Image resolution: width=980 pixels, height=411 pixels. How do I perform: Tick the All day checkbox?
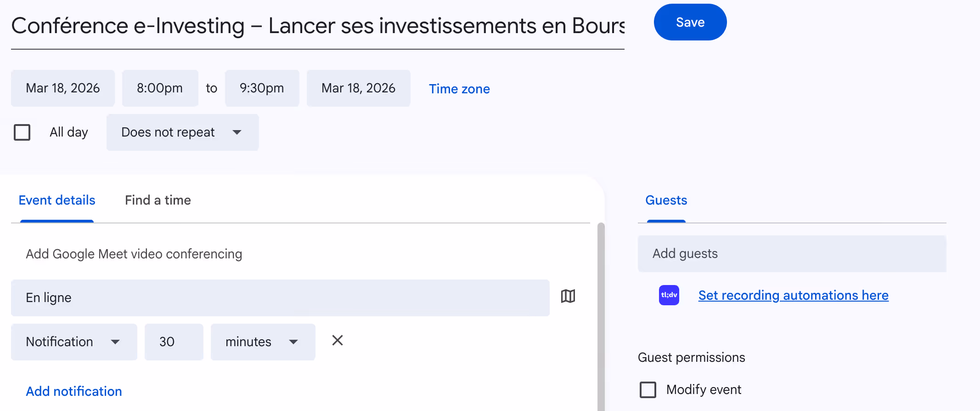22,132
